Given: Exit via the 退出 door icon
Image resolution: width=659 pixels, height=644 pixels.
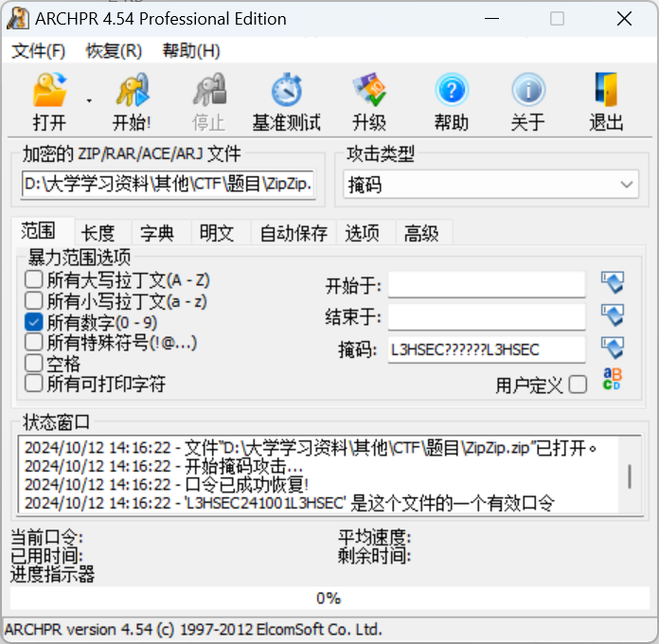Looking at the screenshot, I should coord(606,92).
